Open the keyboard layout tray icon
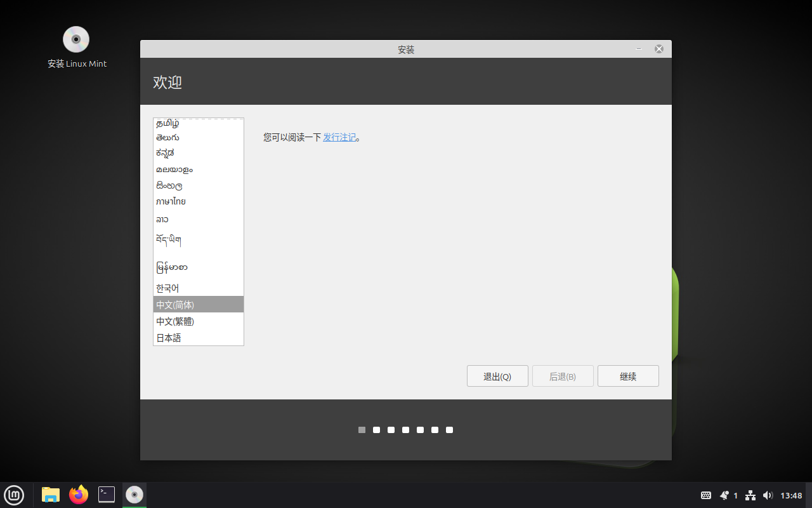 [705, 495]
